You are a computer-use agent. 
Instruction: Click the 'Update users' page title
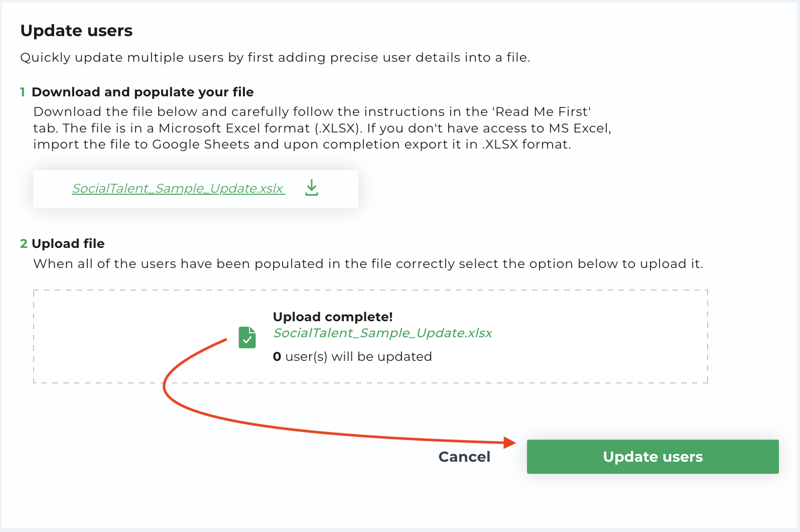76,31
